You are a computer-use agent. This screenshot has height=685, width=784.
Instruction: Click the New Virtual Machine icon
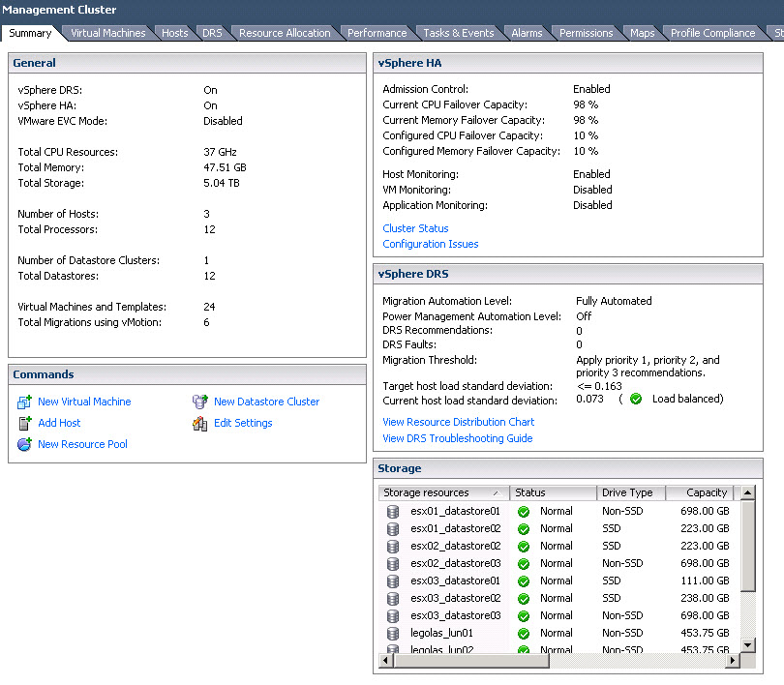coord(24,402)
